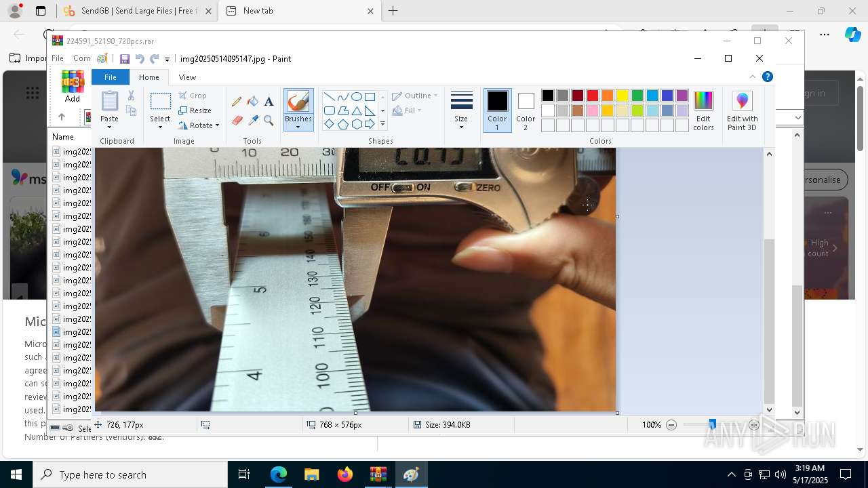This screenshot has width=868, height=488.
Task: Open Paint Help question mark icon
Action: click(x=768, y=77)
